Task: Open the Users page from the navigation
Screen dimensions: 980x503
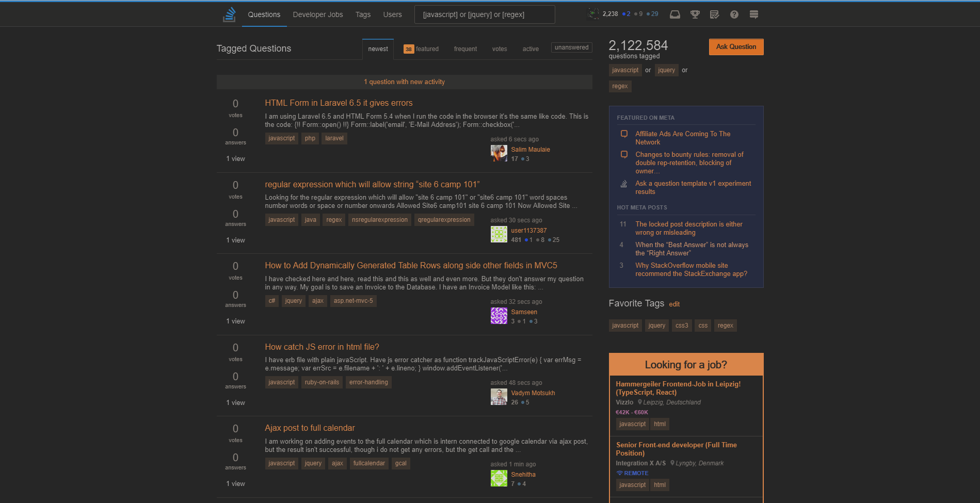Action: tap(392, 14)
